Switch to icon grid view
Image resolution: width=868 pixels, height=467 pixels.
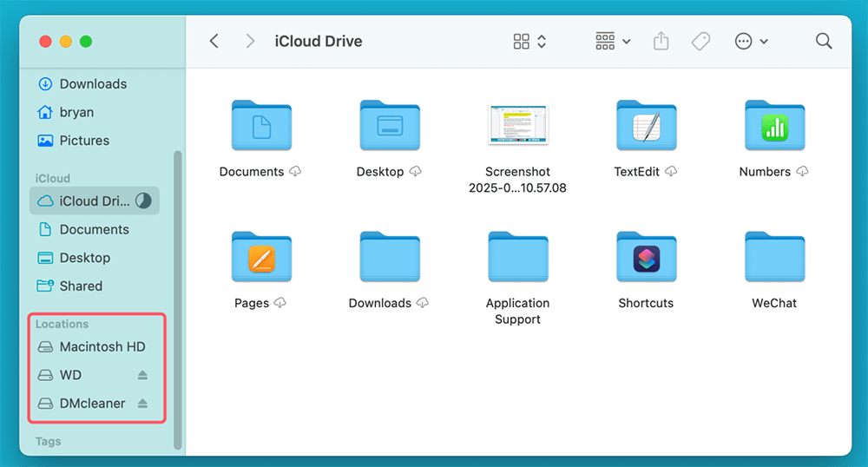coord(521,41)
